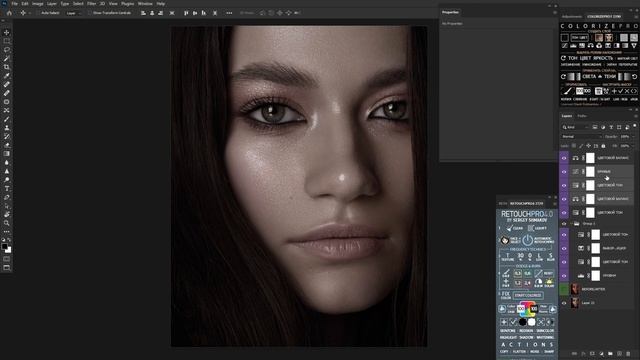Open the Normal blend mode dropdown
640x360 pixels.
click(x=582, y=137)
